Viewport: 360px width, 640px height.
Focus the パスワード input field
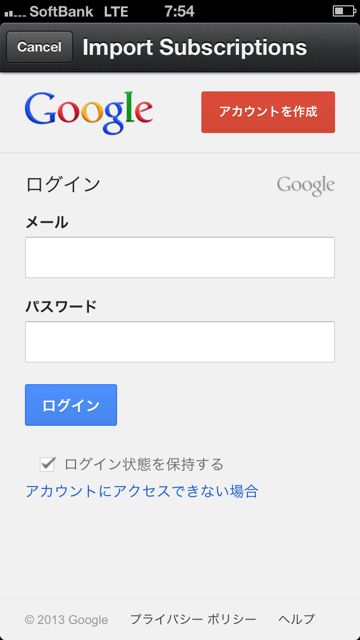(x=180, y=342)
